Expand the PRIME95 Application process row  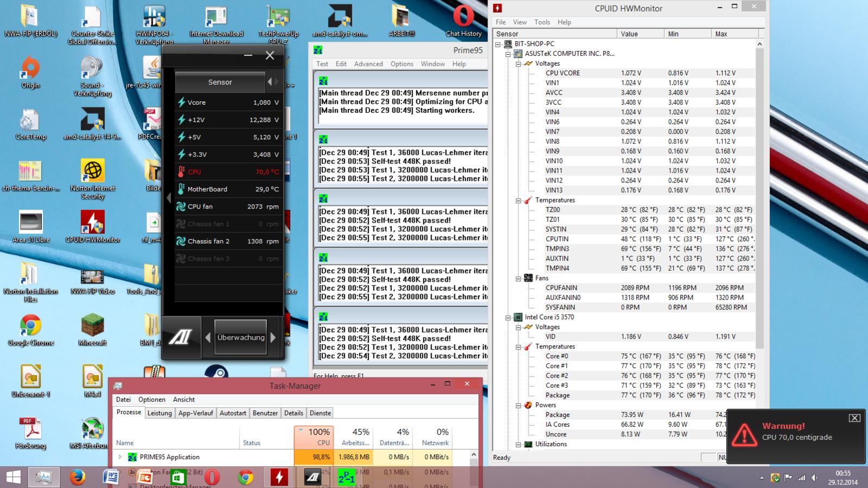(x=120, y=457)
